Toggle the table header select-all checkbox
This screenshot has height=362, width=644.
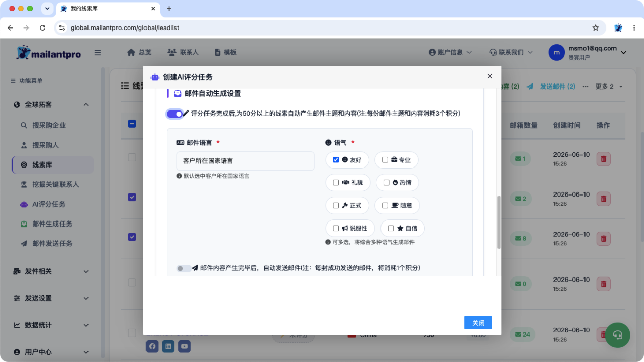pyautogui.click(x=132, y=124)
